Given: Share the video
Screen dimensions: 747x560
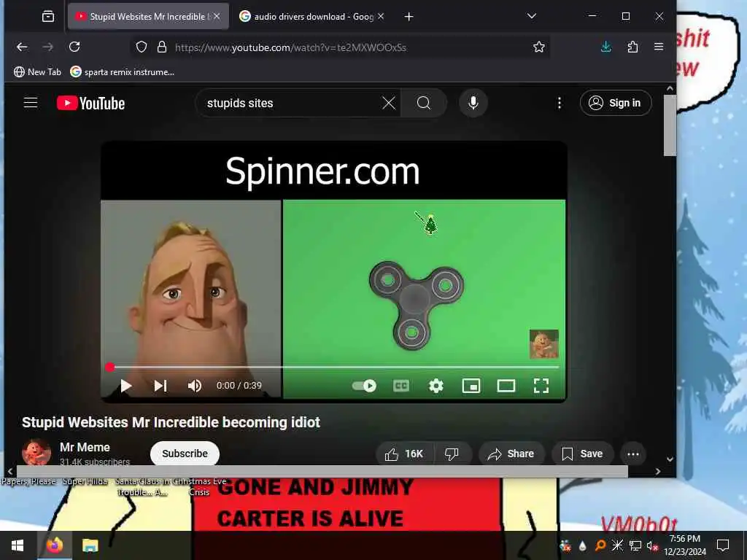Looking at the screenshot, I should (x=511, y=454).
